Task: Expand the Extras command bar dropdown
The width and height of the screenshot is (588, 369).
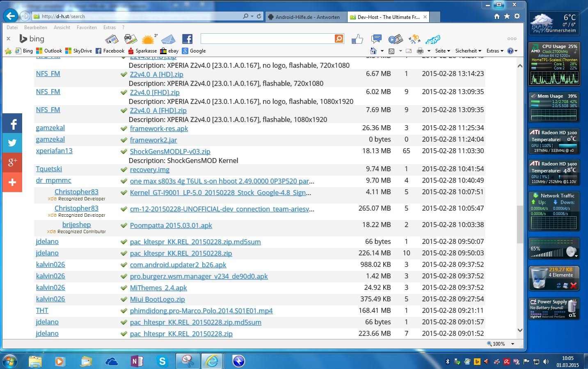Action: pos(495,51)
